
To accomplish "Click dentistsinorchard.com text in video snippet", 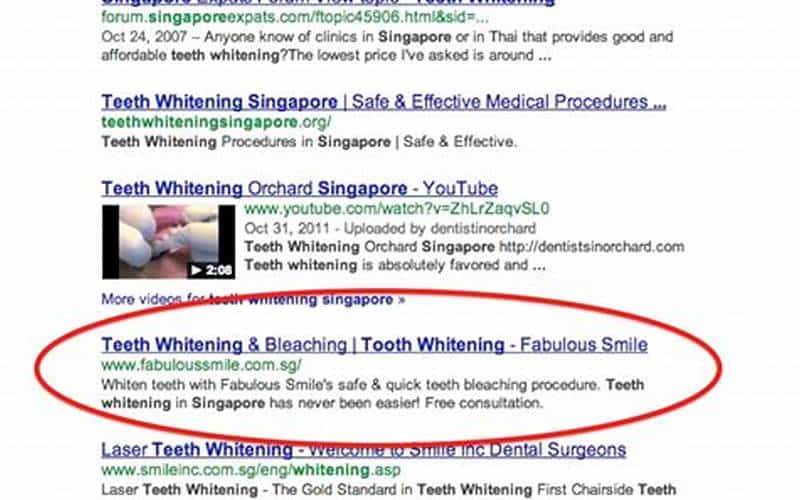I will (x=591, y=247).
